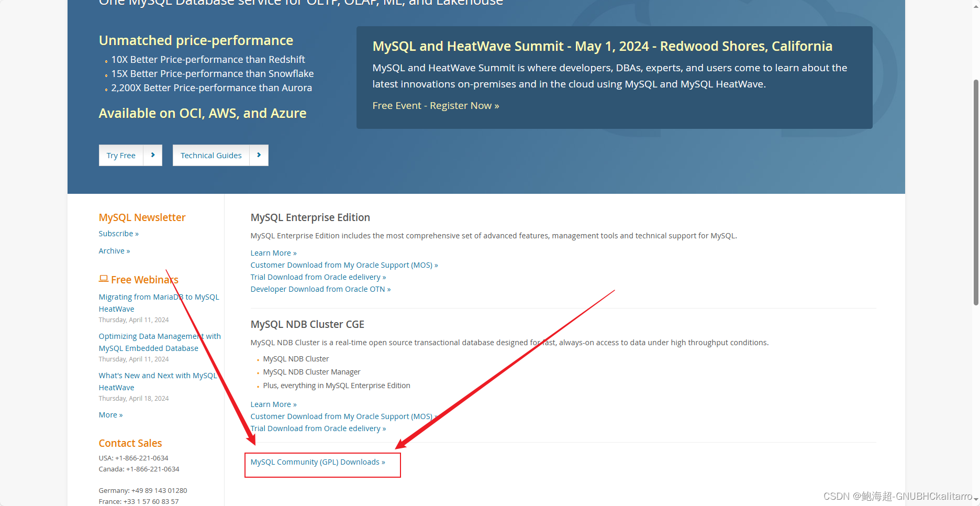
Task: Click the MySQL Newsletter heading
Action: pyautogui.click(x=142, y=217)
